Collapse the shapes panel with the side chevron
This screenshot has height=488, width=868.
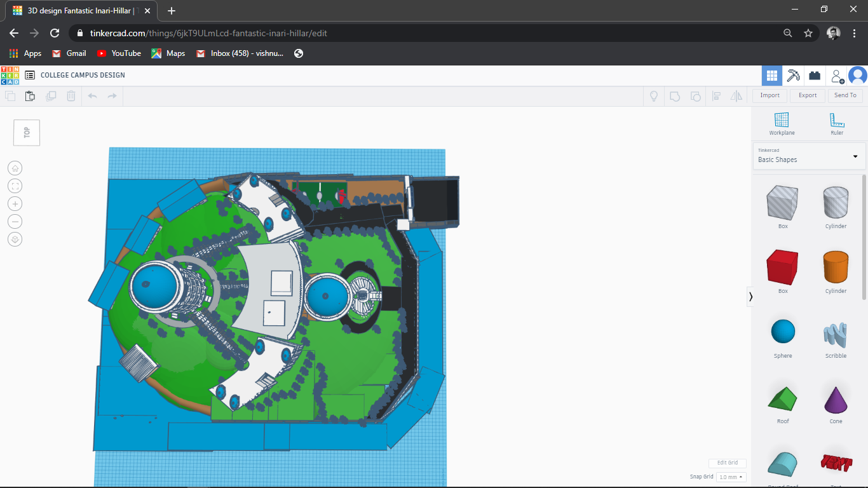[x=750, y=296]
